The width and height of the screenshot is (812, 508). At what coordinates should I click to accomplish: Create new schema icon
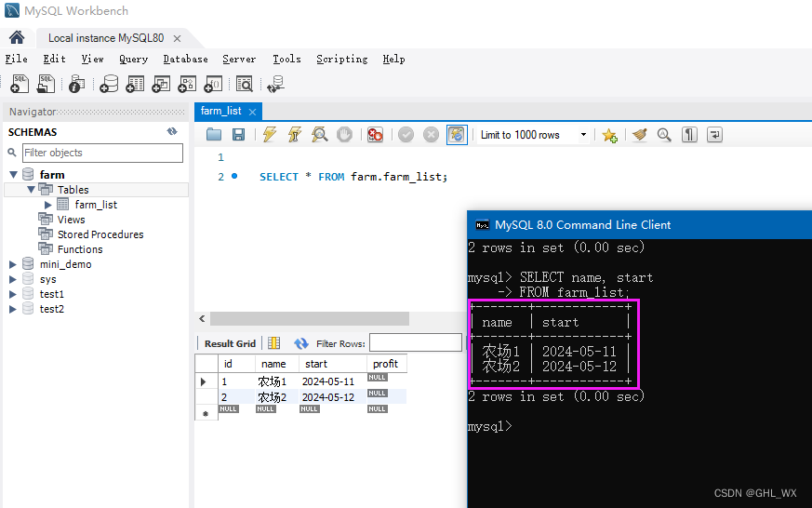tap(109, 84)
